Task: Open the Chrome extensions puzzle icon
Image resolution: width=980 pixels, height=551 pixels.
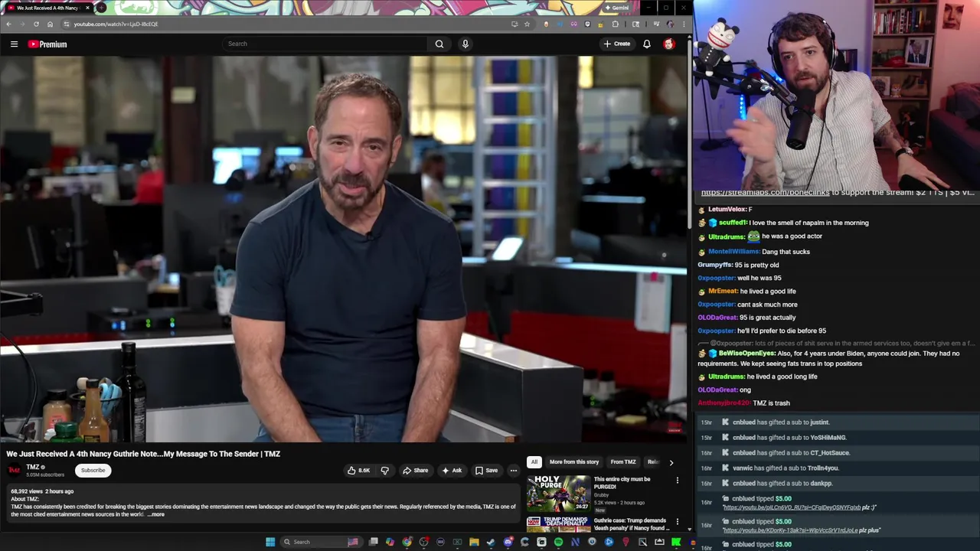Action: (615, 24)
